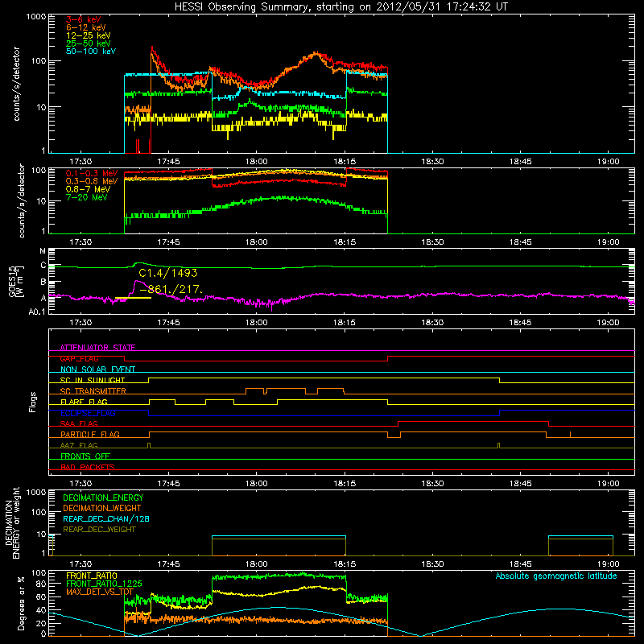Select the GOES15 vertical axis label
644x644 pixels.
click(x=16, y=281)
